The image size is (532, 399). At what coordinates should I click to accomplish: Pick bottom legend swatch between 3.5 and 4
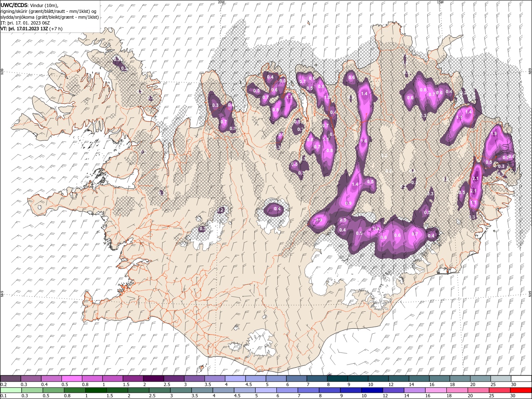(202, 390)
